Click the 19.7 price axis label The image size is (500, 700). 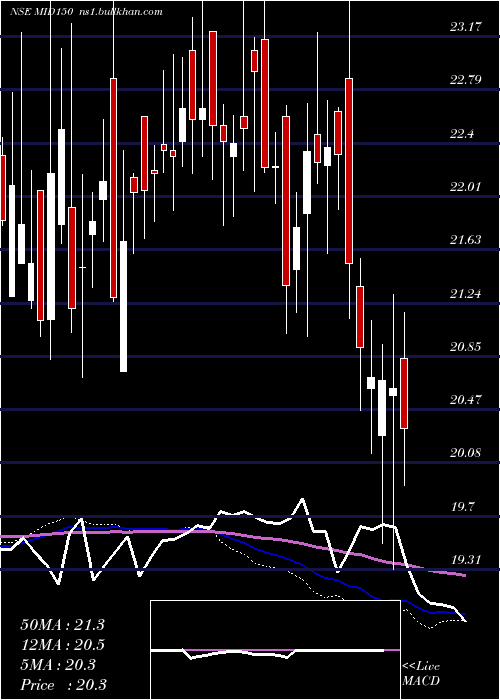(462, 507)
